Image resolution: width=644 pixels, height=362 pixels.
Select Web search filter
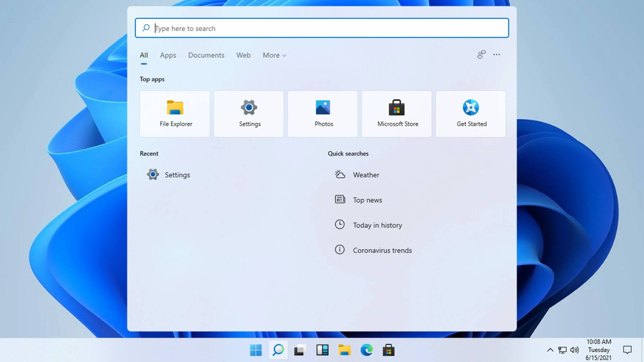243,55
